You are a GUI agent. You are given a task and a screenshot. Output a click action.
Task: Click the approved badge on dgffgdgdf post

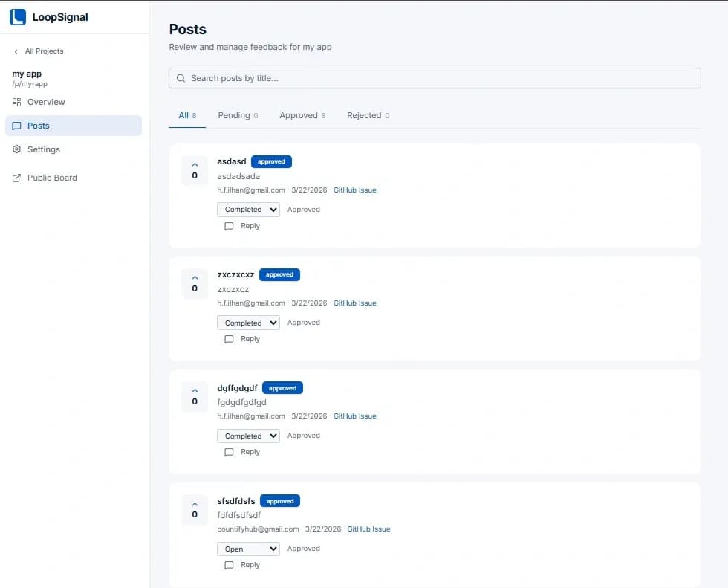point(282,388)
